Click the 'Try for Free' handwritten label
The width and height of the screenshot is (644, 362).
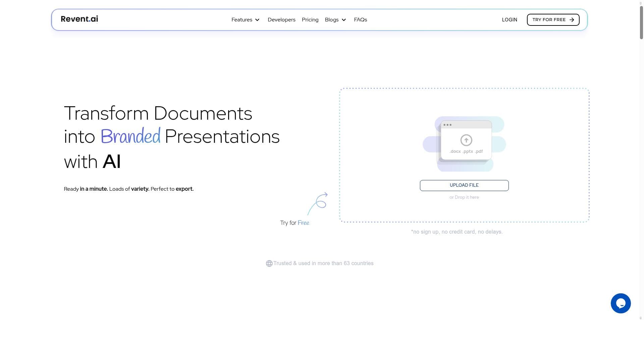tap(294, 223)
